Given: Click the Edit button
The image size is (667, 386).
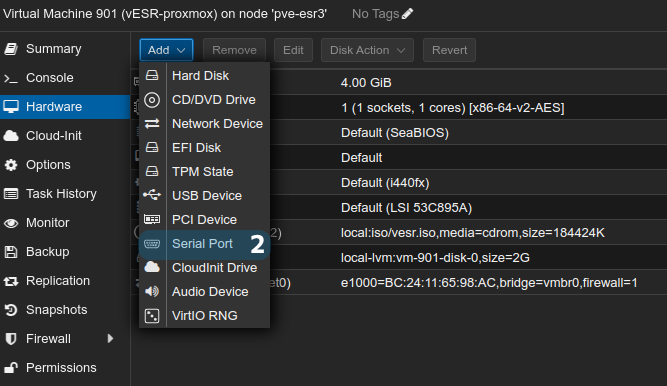Looking at the screenshot, I should point(293,50).
